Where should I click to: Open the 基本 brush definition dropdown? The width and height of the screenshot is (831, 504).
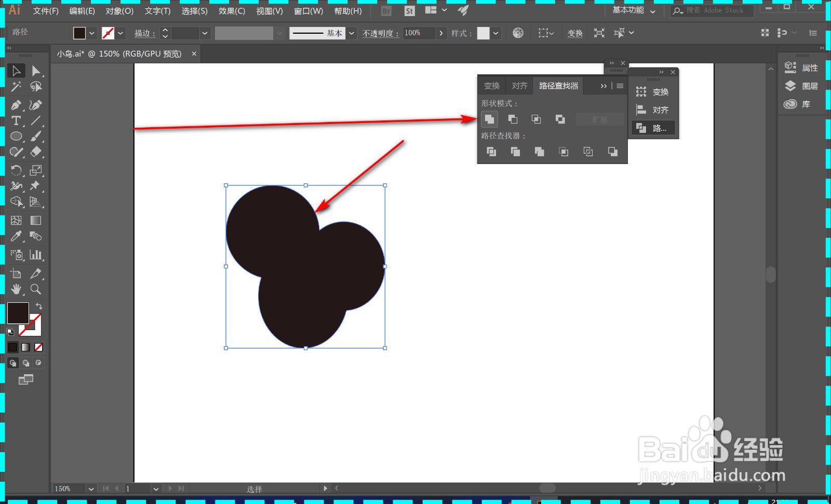point(352,33)
